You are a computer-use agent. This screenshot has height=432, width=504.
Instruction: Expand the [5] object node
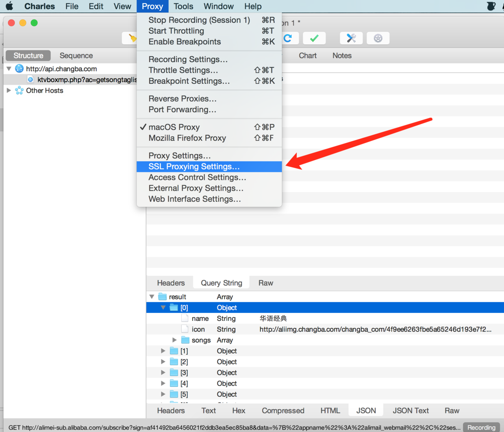163,394
